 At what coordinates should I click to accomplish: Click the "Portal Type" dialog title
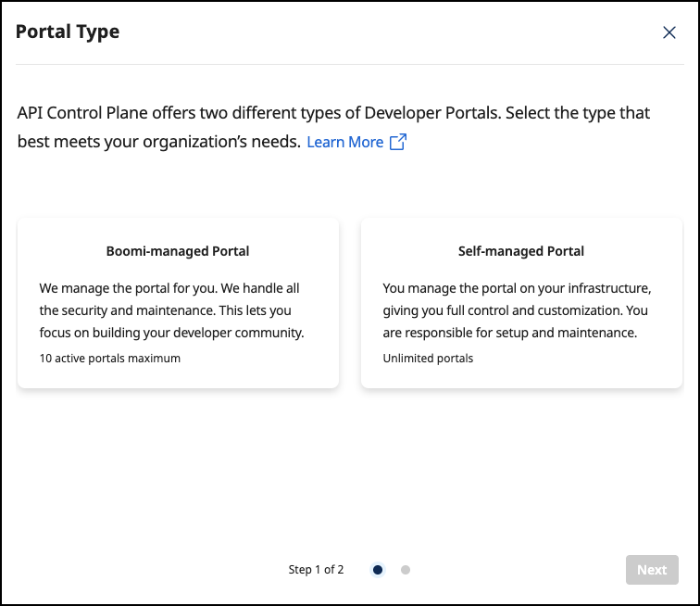[68, 32]
